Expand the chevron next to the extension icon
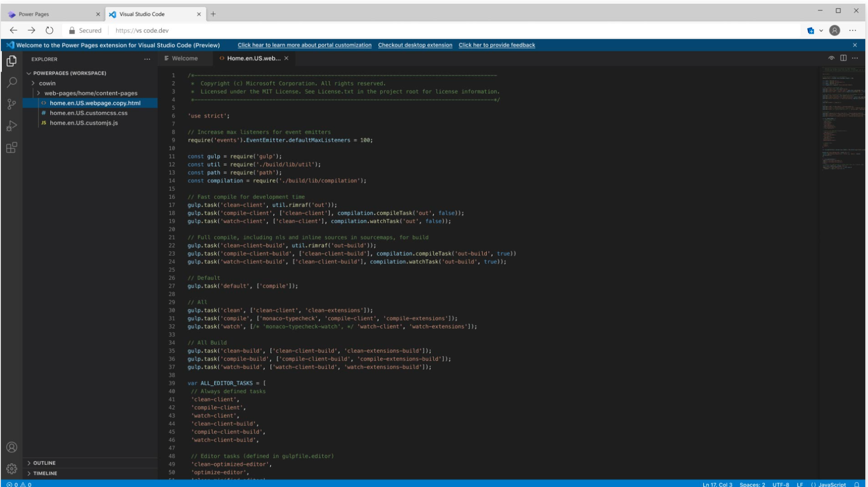 pos(821,31)
